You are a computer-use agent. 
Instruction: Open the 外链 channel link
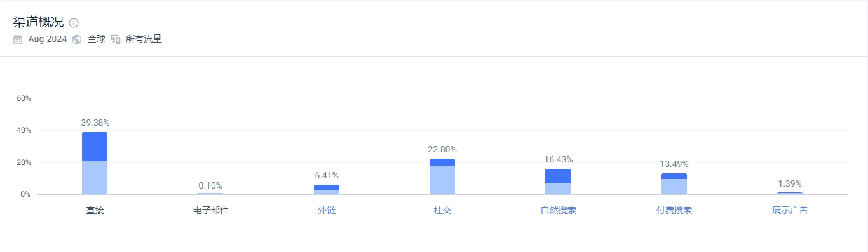327,210
